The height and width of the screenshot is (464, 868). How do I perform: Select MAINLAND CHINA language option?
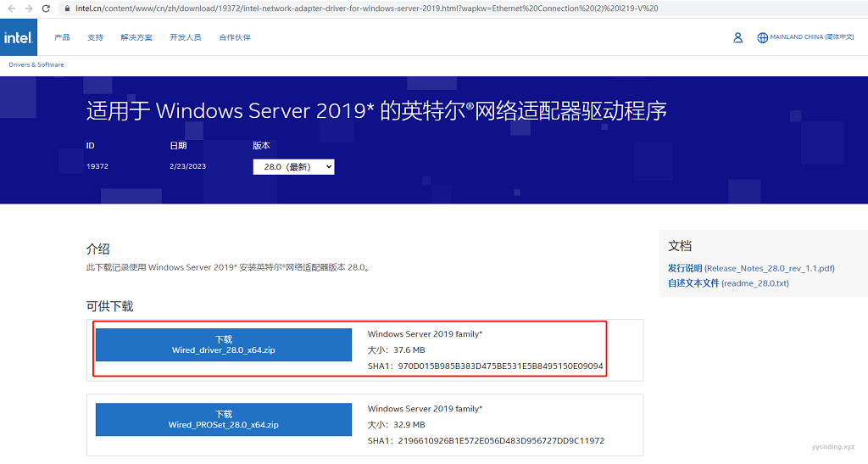pyautogui.click(x=811, y=37)
